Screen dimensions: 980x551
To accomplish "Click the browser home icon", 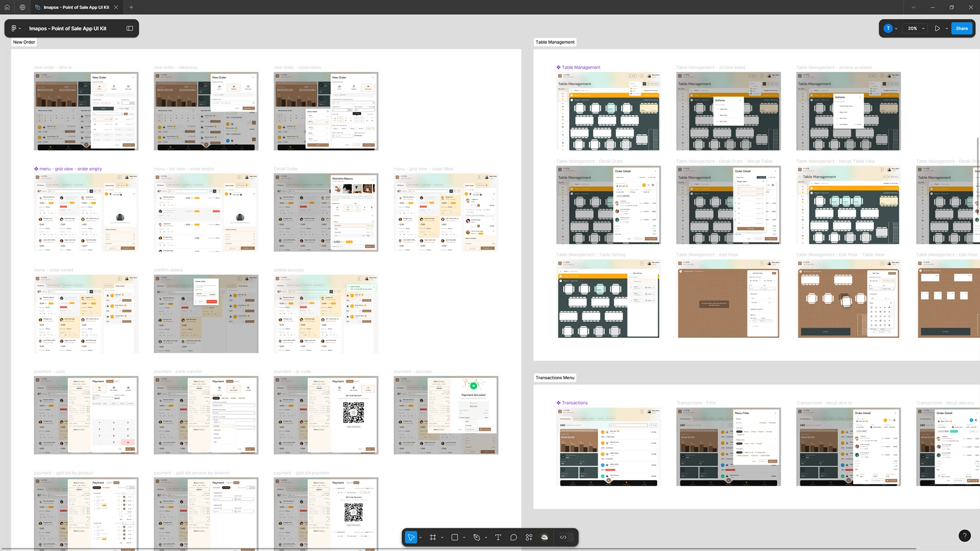I will [7, 7].
